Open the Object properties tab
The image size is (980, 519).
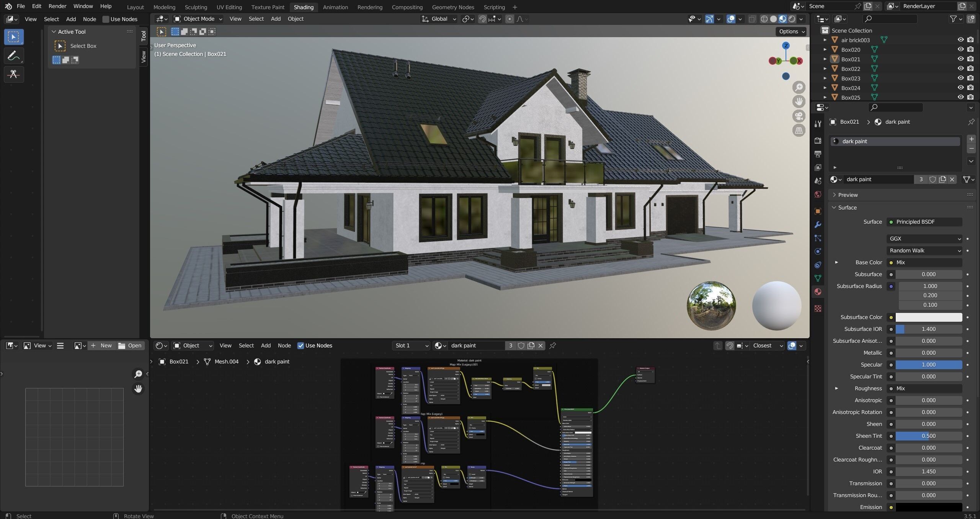[818, 211]
